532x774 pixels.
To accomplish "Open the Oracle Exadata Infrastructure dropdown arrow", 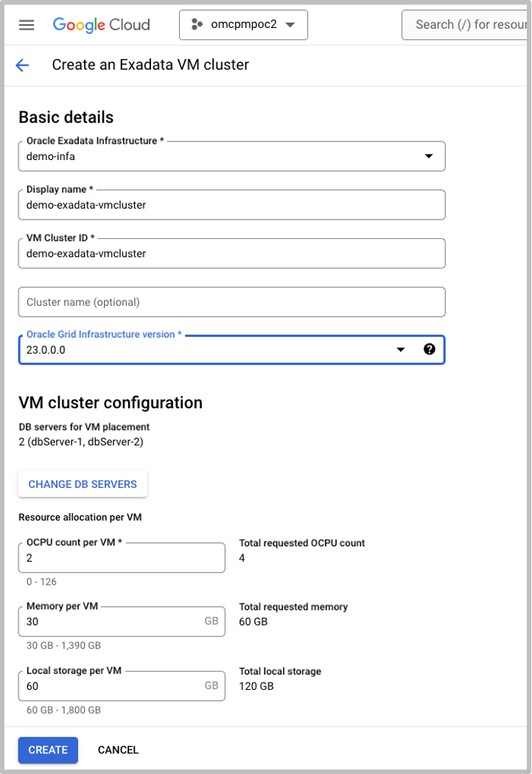I will click(430, 156).
